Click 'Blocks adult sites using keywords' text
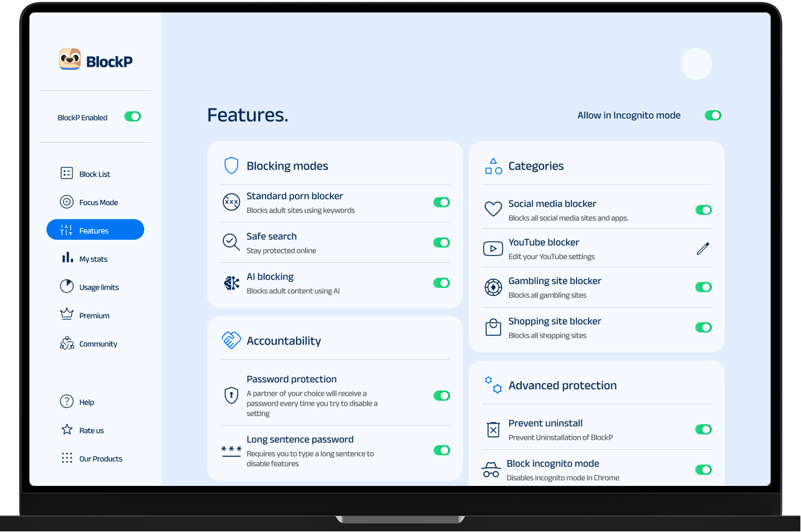Image resolution: width=801 pixels, height=532 pixels. pyautogui.click(x=300, y=211)
